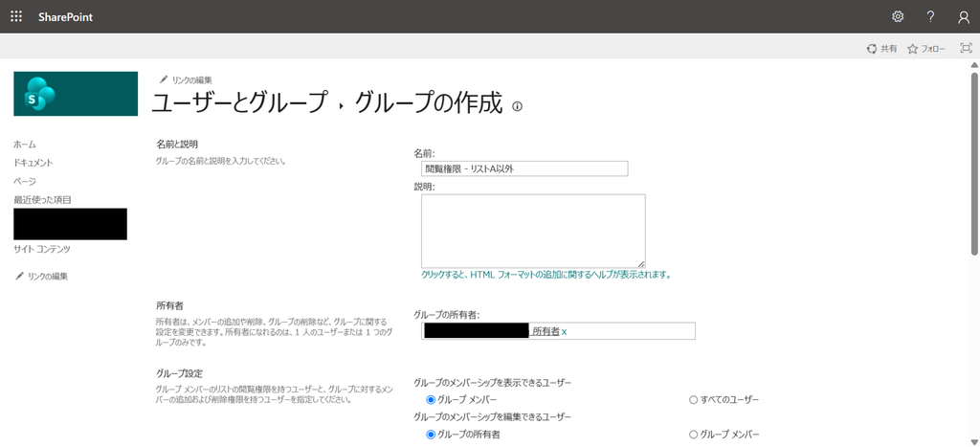
Task: Click the SharePoint site logo
Action: tap(76, 94)
